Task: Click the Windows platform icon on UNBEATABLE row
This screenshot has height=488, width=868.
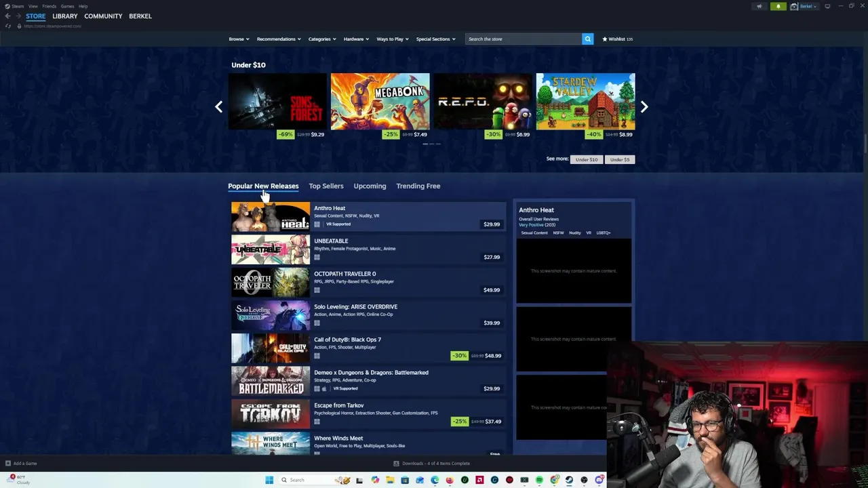Action: coord(317,257)
